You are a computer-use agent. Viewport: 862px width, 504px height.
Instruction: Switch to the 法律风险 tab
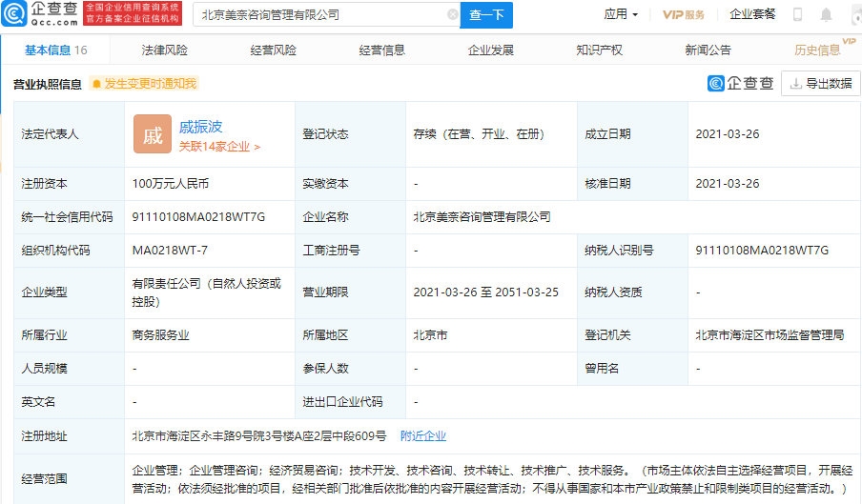click(164, 50)
